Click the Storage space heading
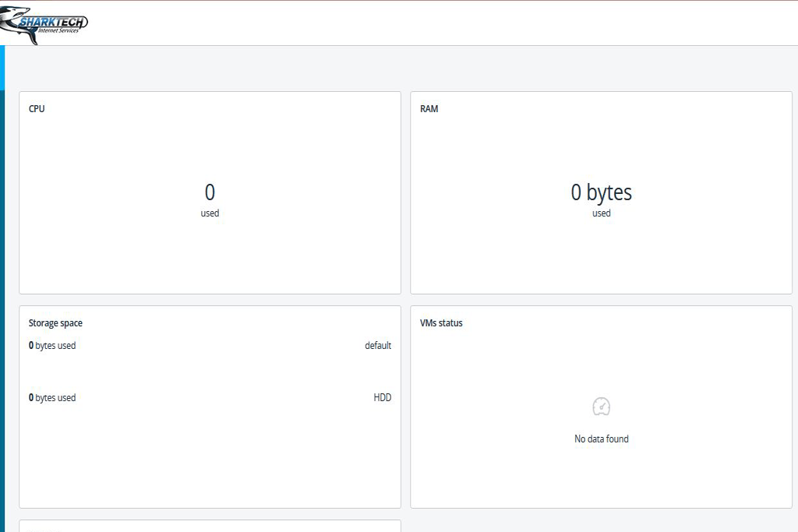Screen dimensions: 798x532 [55, 323]
